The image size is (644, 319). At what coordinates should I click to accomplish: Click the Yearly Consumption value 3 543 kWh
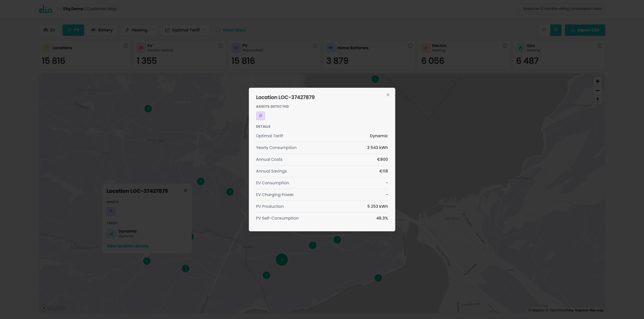tap(377, 148)
